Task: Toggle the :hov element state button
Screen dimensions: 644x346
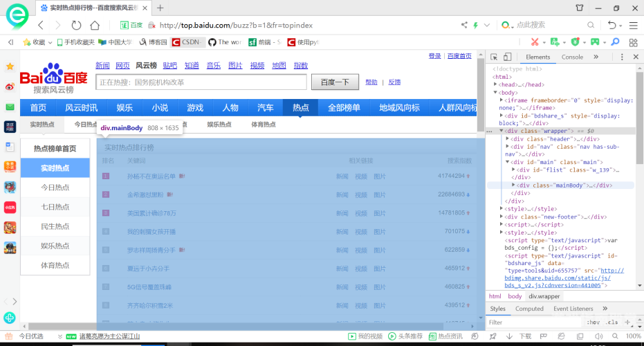Action: 593,322
